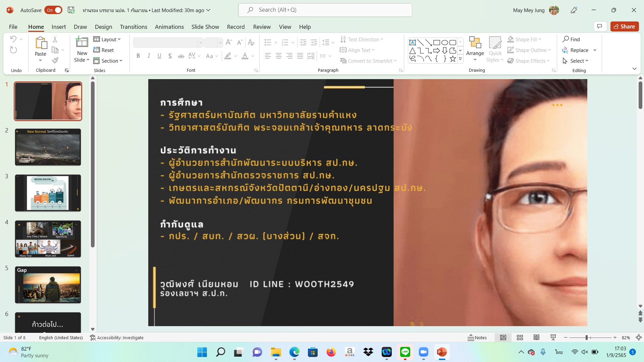644x362 pixels.
Task: Open Slide Sorter view
Action: [520, 338]
